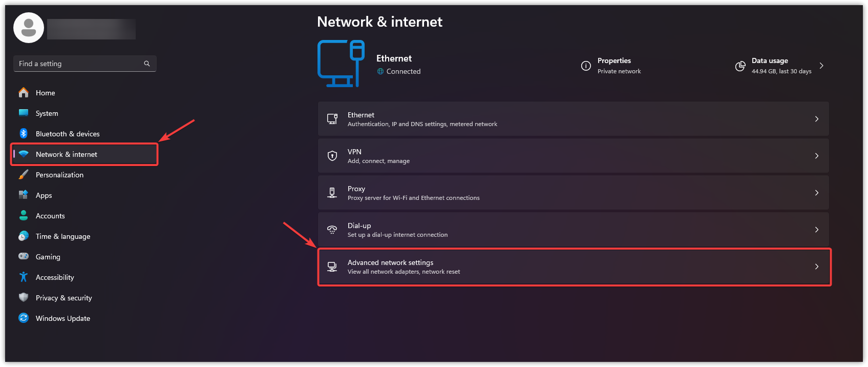Expand the Proxy row chevron
Image resolution: width=868 pixels, height=367 pixels.
coord(816,193)
